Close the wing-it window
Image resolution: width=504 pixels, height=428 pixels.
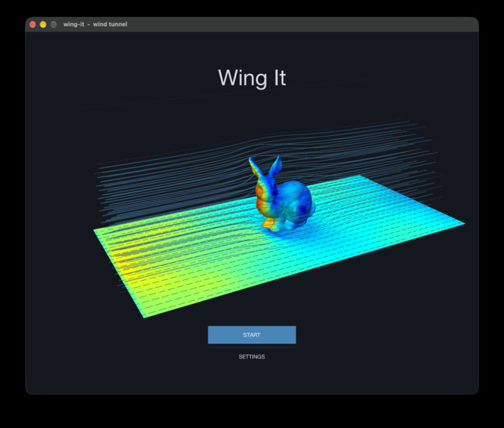[33, 25]
